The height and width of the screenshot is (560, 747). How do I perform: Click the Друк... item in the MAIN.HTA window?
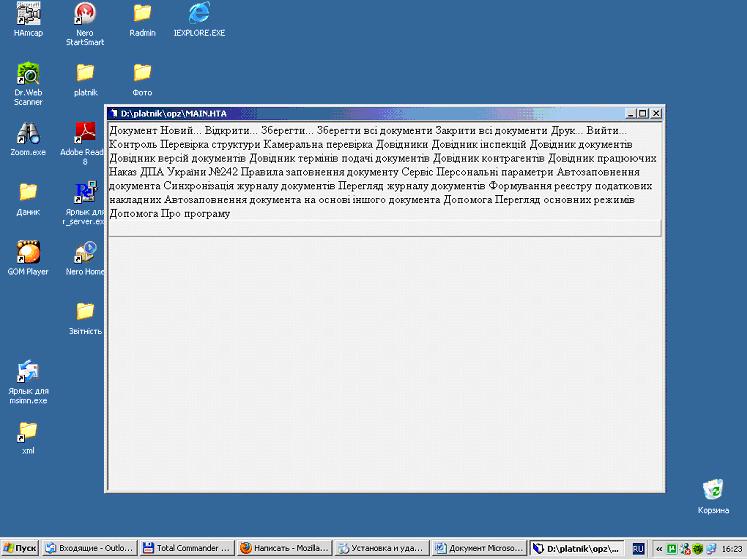tap(568, 131)
